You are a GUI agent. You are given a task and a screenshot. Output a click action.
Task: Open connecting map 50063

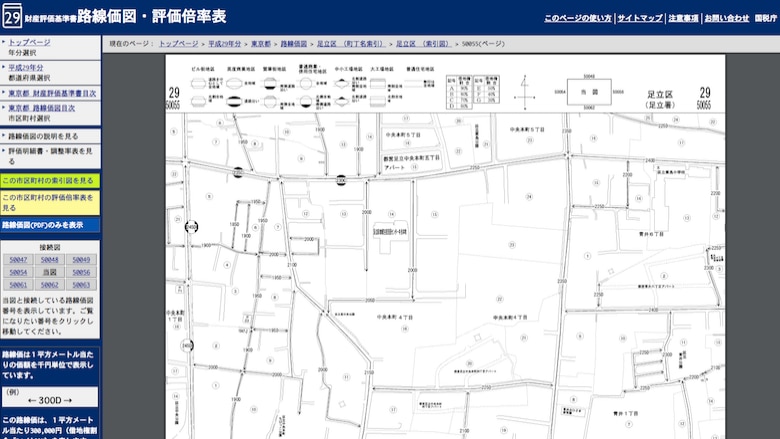pyautogui.click(x=81, y=285)
